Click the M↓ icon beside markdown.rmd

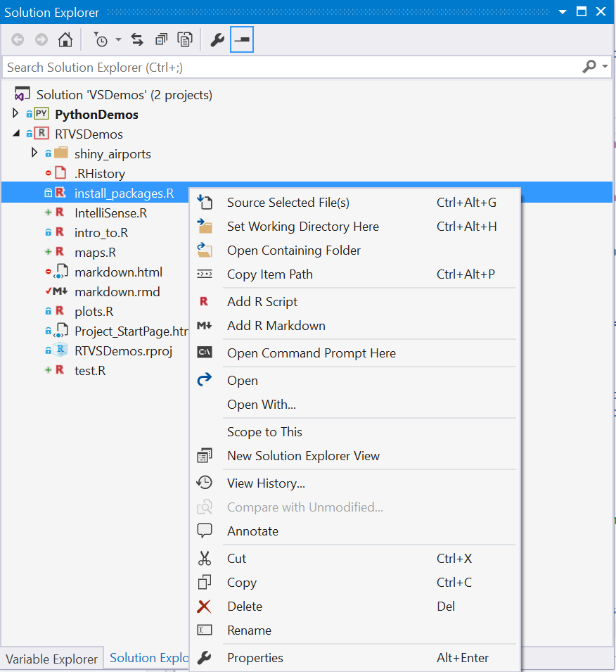60,291
